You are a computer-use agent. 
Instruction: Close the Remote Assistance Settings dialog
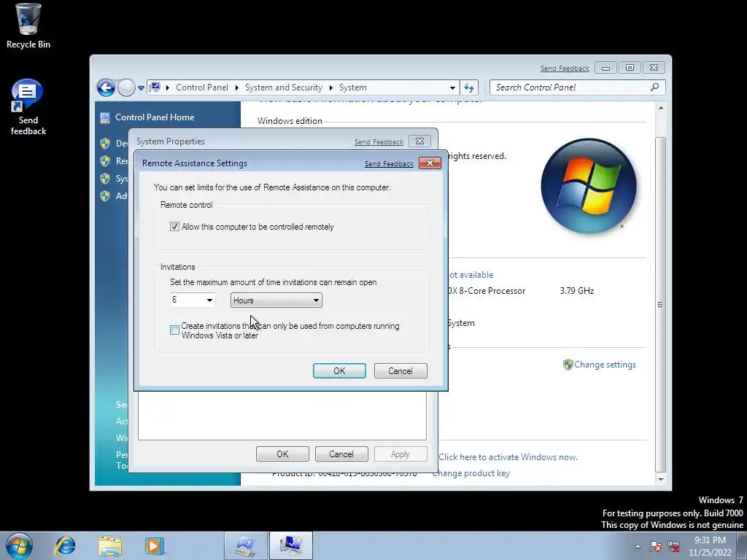430,163
